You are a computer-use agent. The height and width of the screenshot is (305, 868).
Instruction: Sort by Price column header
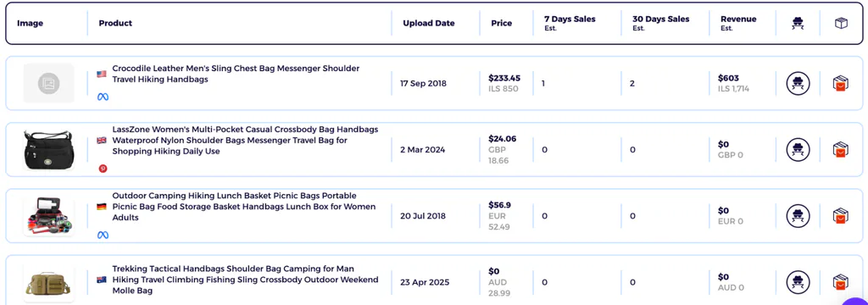tap(502, 23)
